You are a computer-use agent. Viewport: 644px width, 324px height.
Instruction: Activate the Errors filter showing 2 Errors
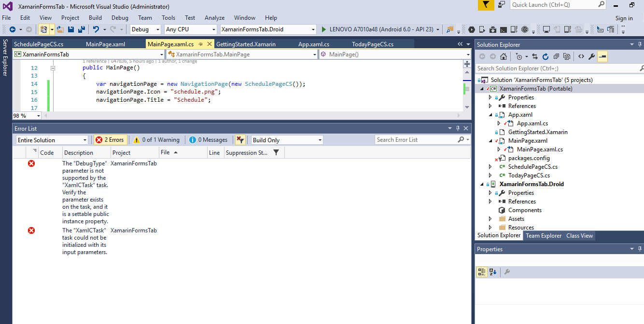110,140
